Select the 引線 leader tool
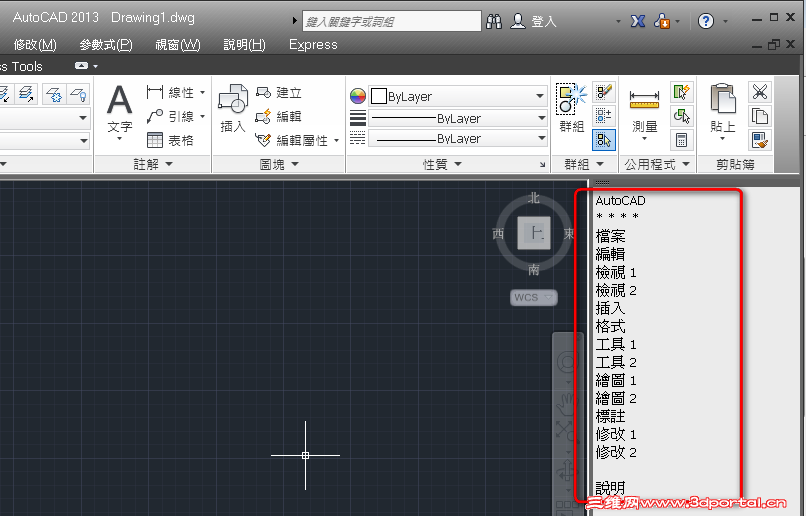The height and width of the screenshot is (516, 806). 170,116
